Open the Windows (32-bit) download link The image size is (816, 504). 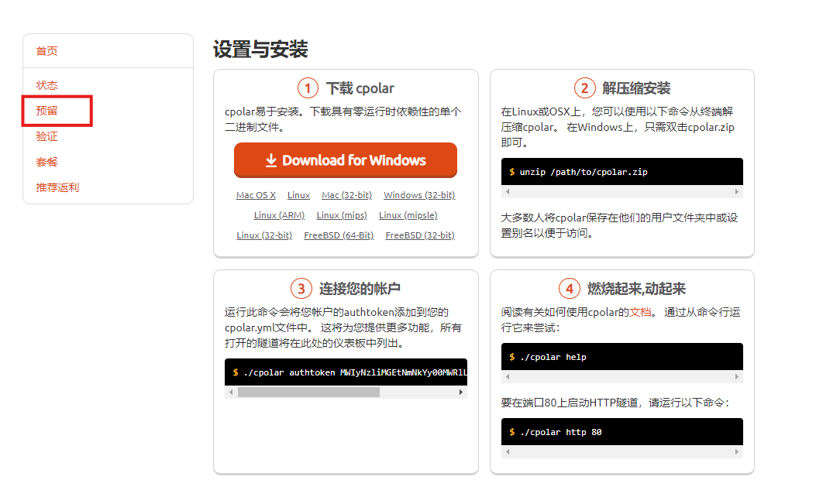point(419,195)
